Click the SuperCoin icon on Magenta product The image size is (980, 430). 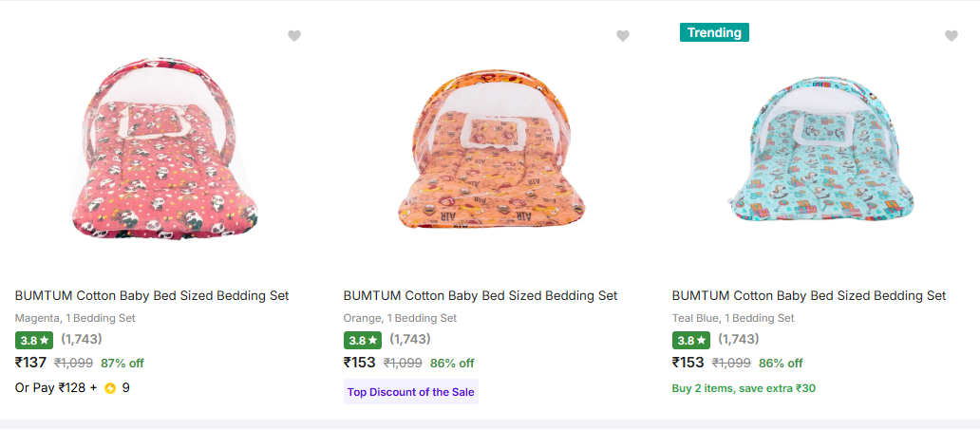110,388
